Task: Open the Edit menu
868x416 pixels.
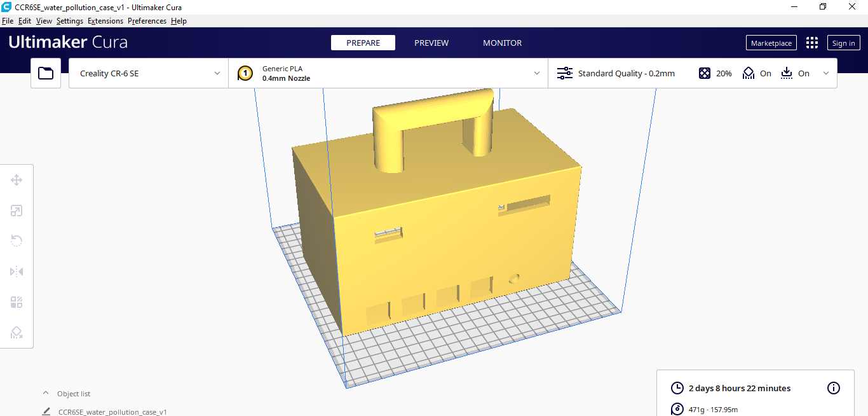Action: [25, 21]
